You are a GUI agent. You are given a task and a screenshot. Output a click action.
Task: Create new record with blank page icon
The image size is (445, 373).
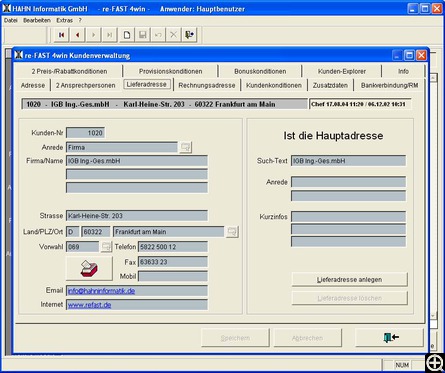coord(127,35)
